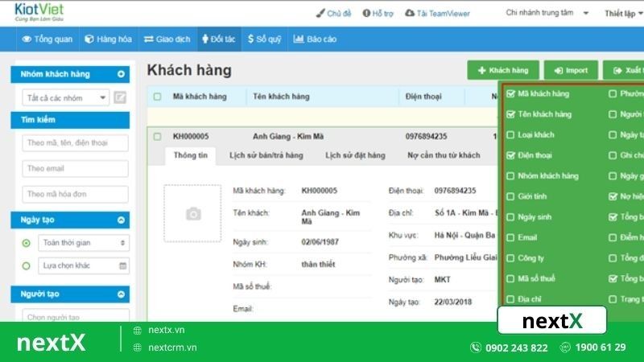Screen dimensions: 644x362
Task: Click the green Khách hàng add button
Action: tap(503, 71)
